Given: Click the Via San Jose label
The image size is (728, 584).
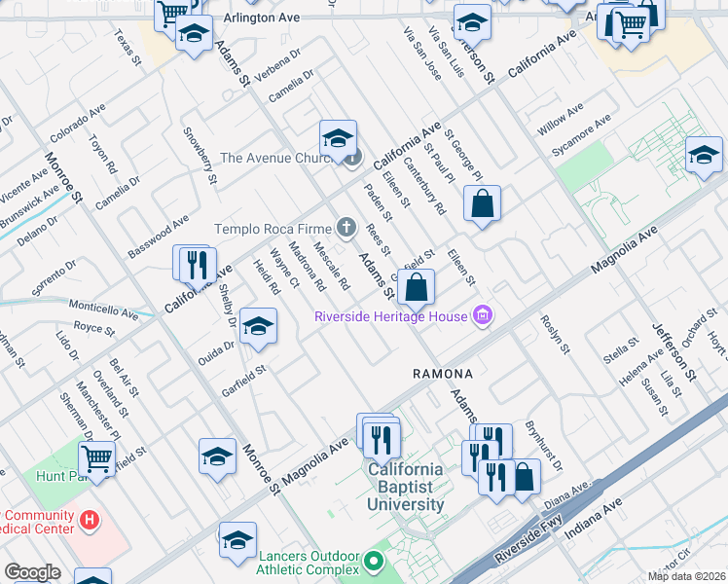Looking at the screenshot, I should [x=422, y=54].
